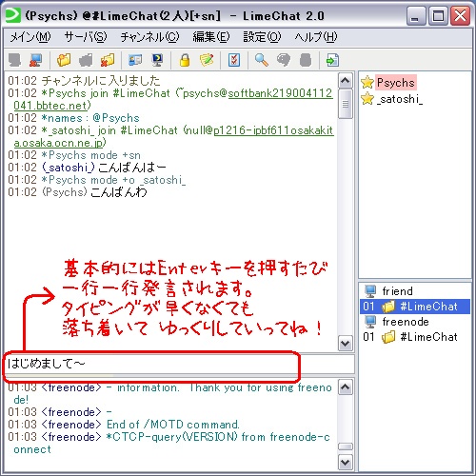This screenshot has height=476, width=476.
Task: Click console line End of /MOTD command.
Action: [x=173, y=425]
